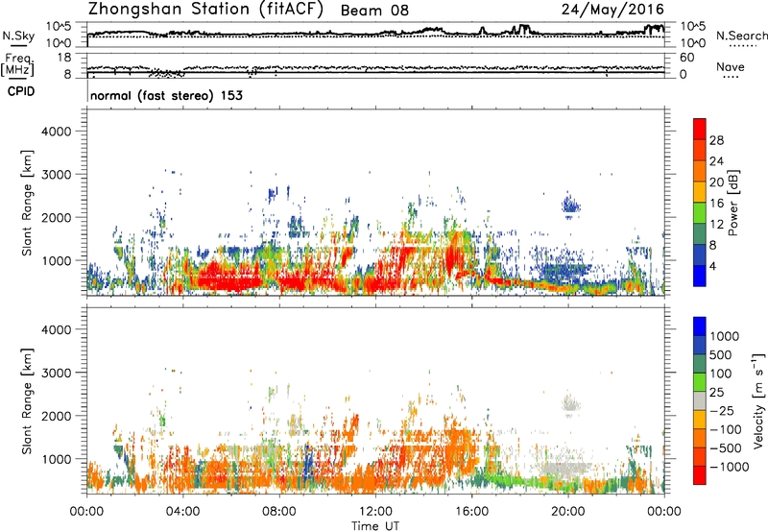Click the '20:00' time axis label
The image size is (768, 532).
coord(568,512)
